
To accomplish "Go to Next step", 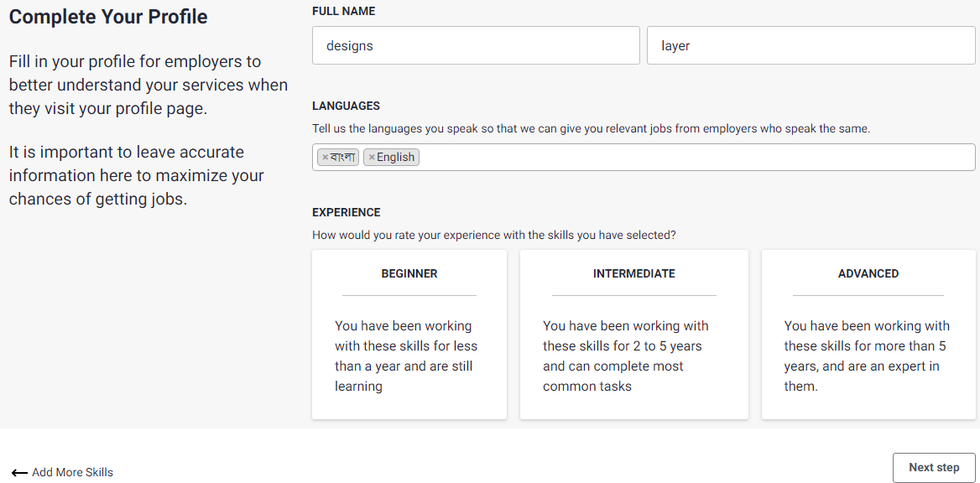I will coord(934,467).
